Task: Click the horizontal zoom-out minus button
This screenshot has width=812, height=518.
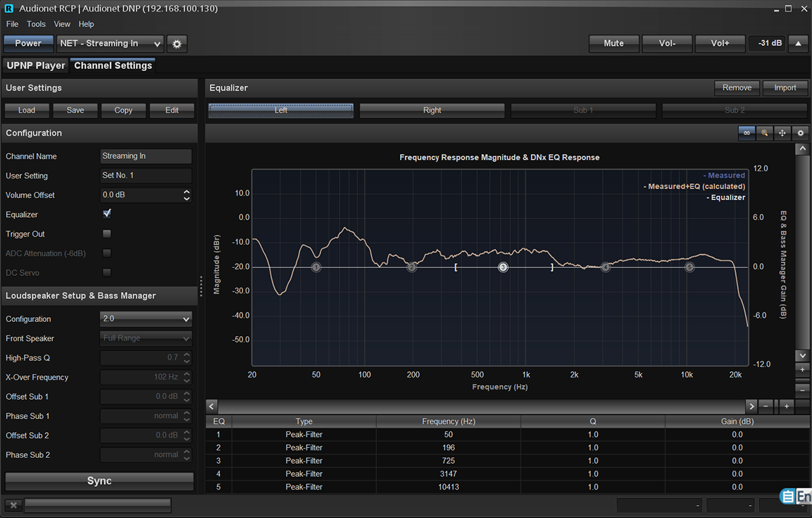Action: pyautogui.click(x=767, y=406)
